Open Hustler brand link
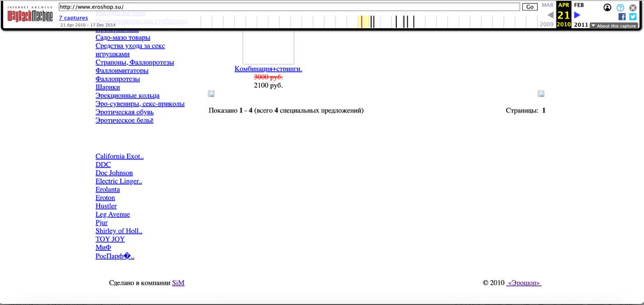The height and width of the screenshot is (305, 644). tap(106, 206)
